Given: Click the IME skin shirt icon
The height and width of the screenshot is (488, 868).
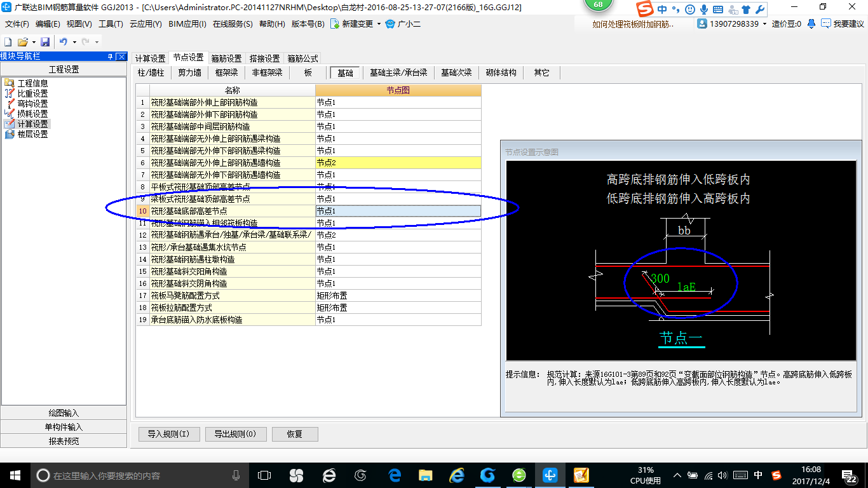Looking at the screenshot, I should [746, 10].
